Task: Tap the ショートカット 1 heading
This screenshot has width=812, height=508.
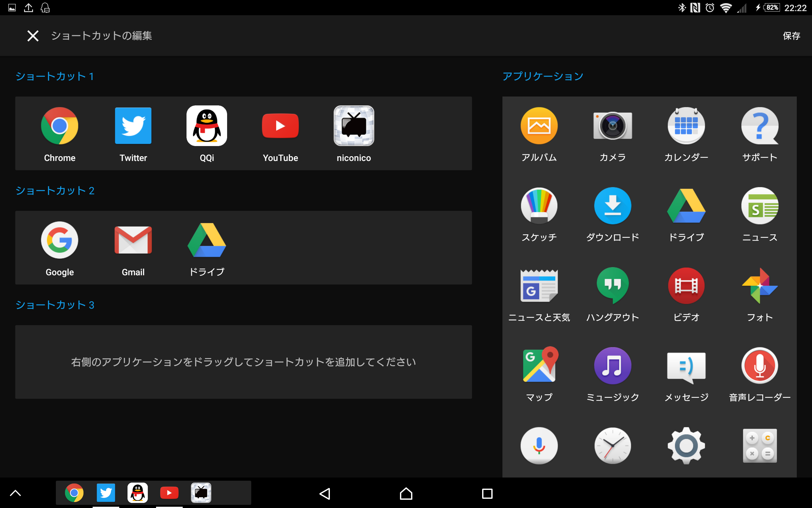Action: pyautogui.click(x=55, y=76)
